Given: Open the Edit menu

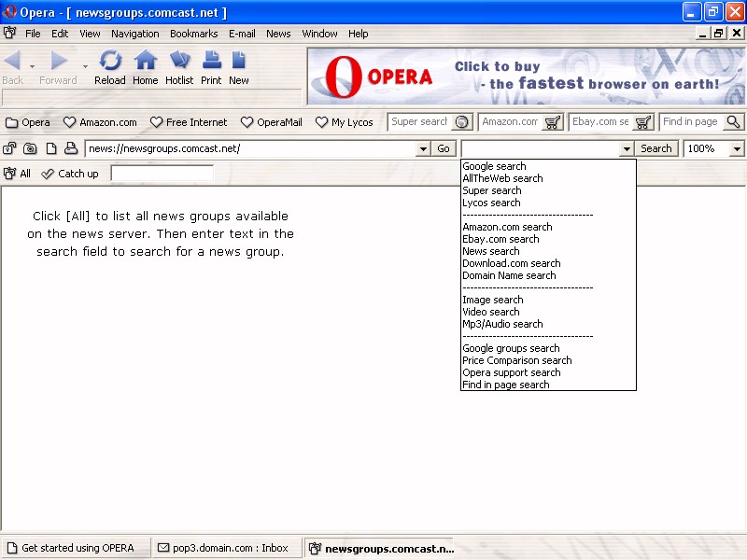Looking at the screenshot, I should pyautogui.click(x=60, y=34).
